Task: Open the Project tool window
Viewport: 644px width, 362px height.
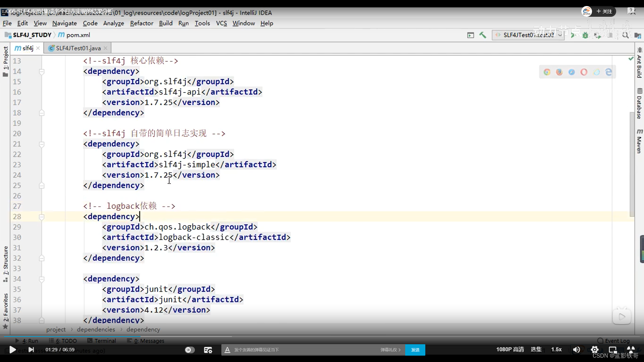Action: 5,61
